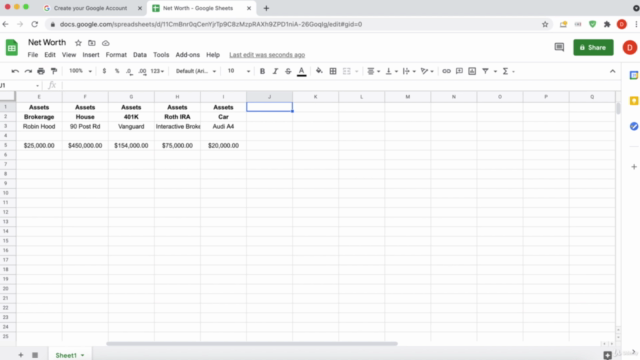The image size is (640, 360).
Task: Open the number format 123 dropdown
Action: coord(157,71)
